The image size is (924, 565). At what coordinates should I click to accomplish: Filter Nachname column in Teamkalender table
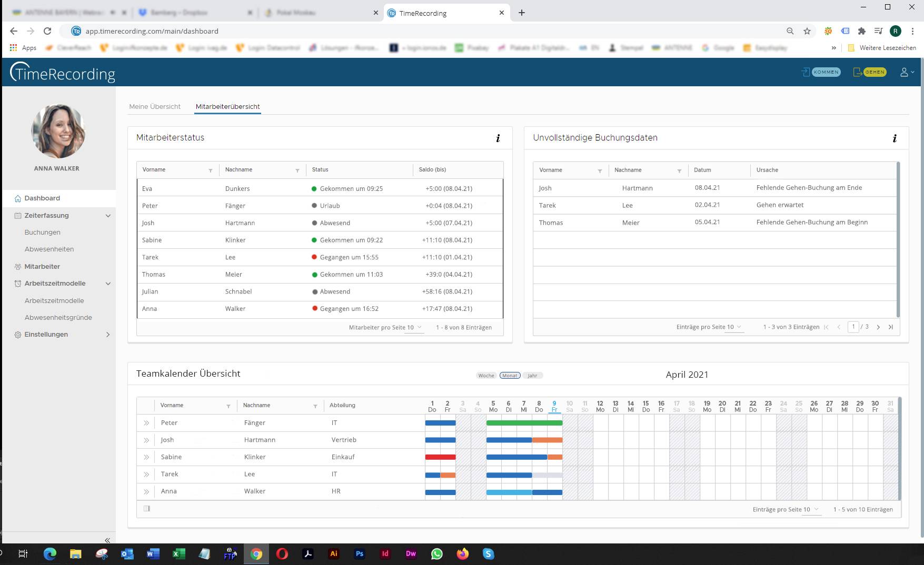(315, 406)
